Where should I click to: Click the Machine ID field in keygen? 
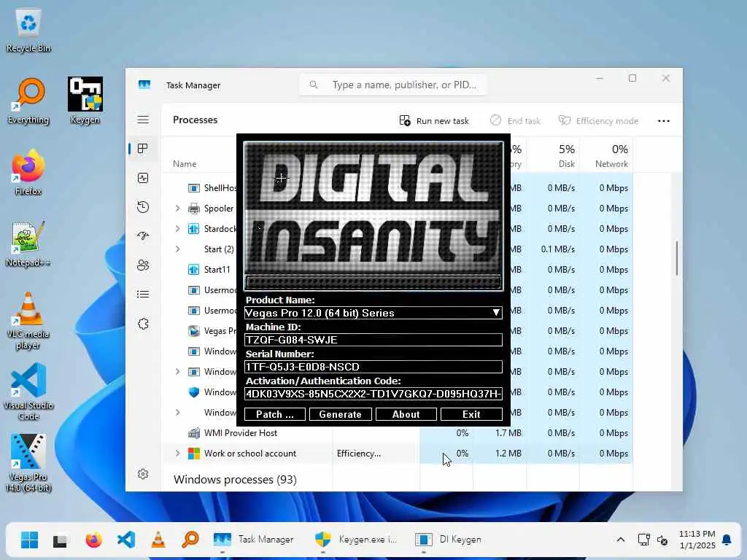click(373, 340)
